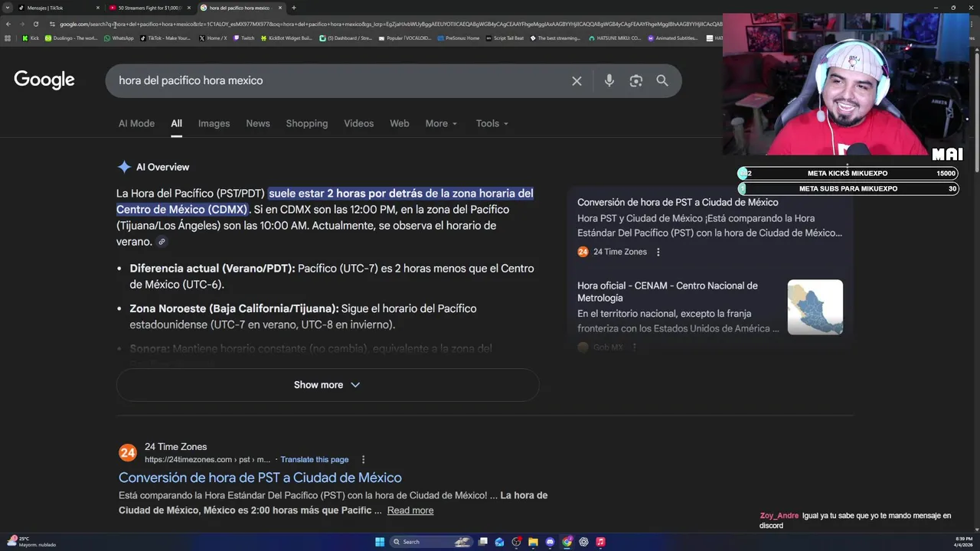
Task: Open the WhatsApp bookmark
Action: [x=119, y=37]
